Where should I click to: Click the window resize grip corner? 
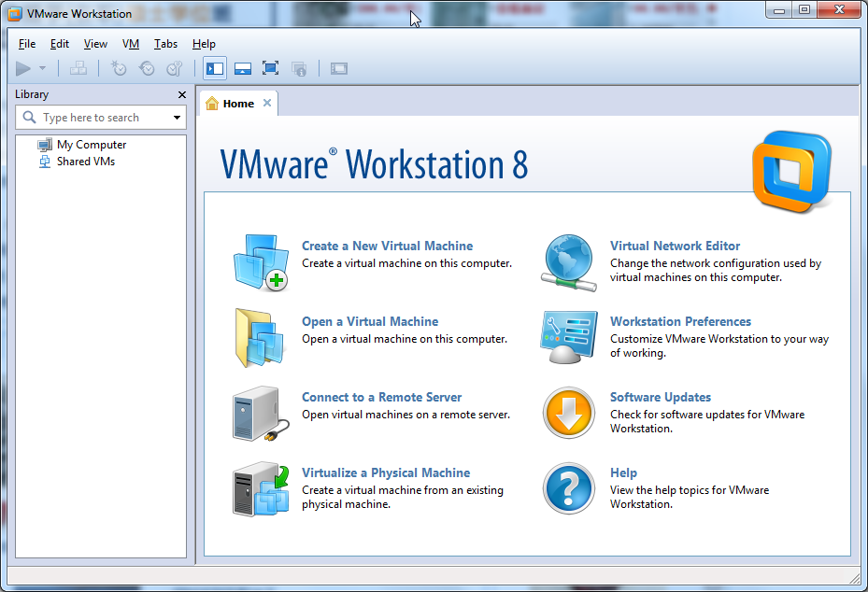(x=854, y=578)
